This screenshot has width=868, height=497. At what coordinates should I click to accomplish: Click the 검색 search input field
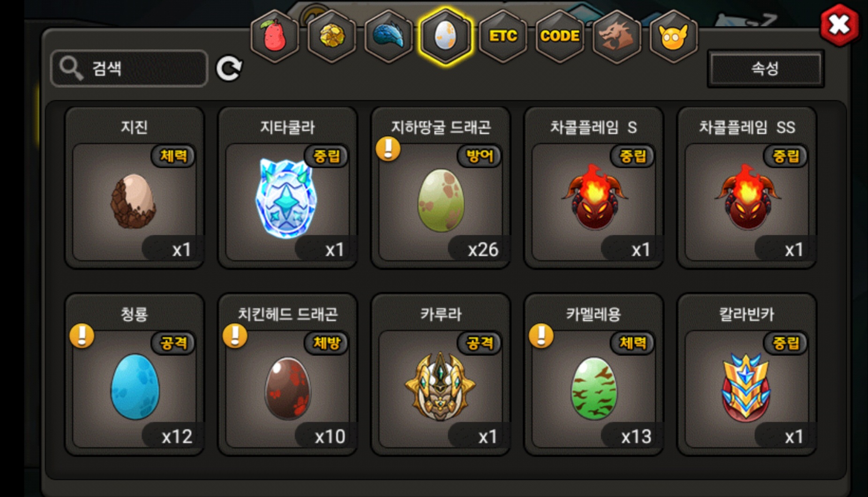click(x=129, y=68)
